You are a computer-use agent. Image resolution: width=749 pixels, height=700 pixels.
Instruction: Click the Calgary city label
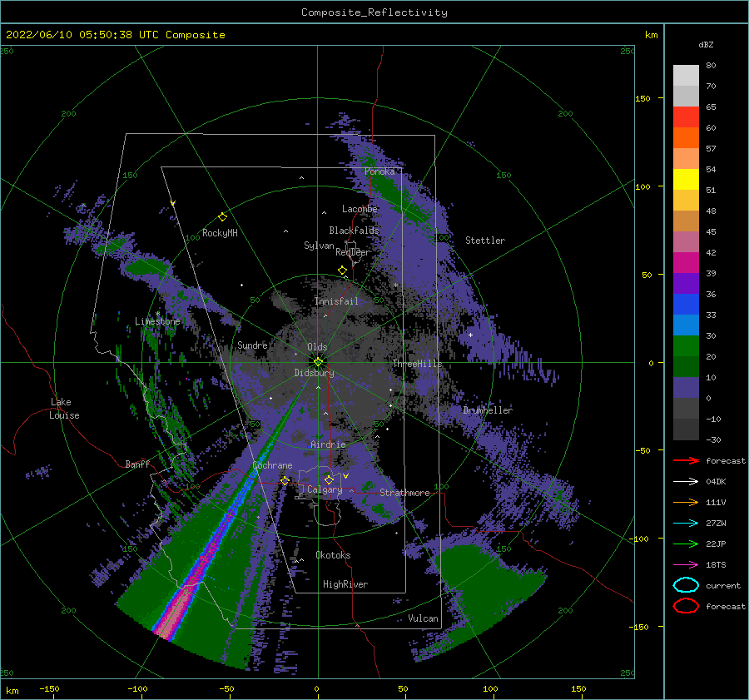coord(325,489)
